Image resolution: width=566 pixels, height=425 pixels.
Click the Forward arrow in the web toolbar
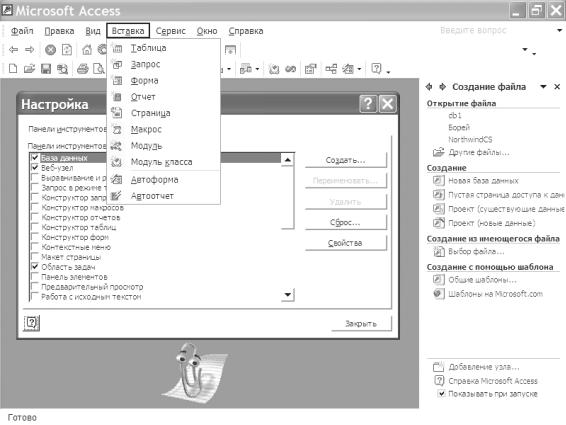pos(30,49)
